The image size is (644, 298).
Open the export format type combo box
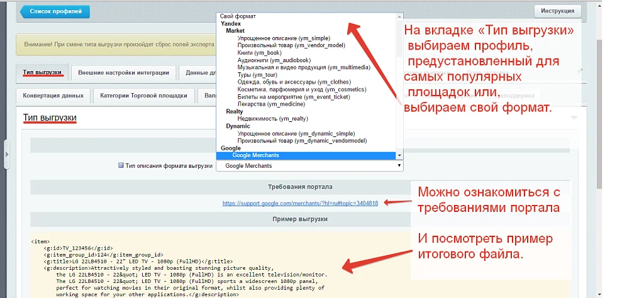coord(309,166)
